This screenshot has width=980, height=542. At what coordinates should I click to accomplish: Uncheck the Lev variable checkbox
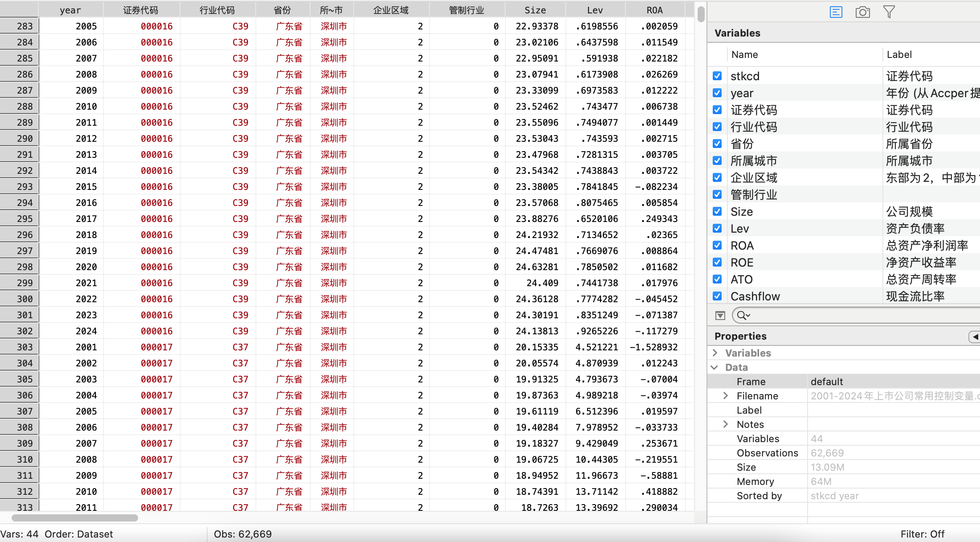pyautogui.click(x=717, y=229)
